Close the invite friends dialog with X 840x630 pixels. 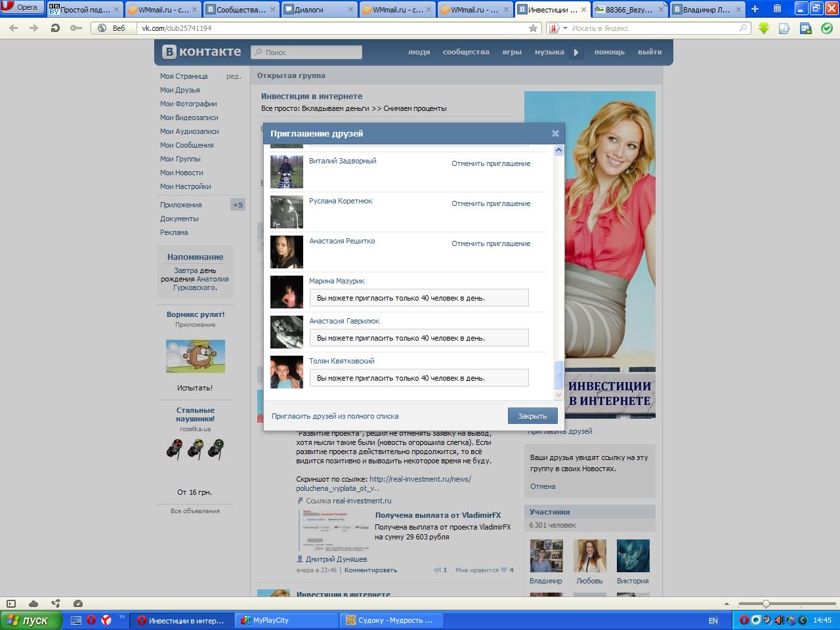click(x=555, y=133)
